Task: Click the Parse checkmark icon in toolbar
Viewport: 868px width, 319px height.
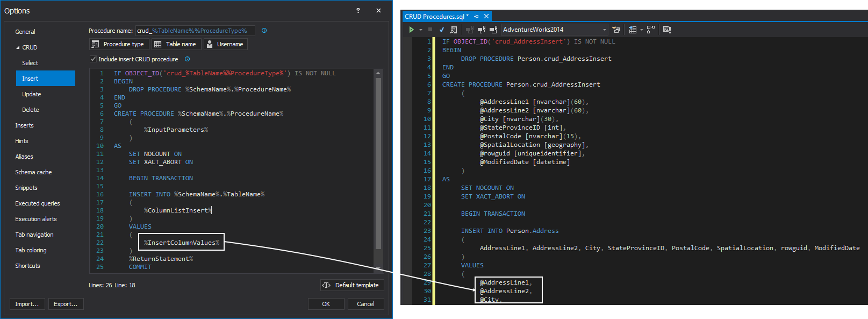Action: pyautogui.click(x=442, y=30)
